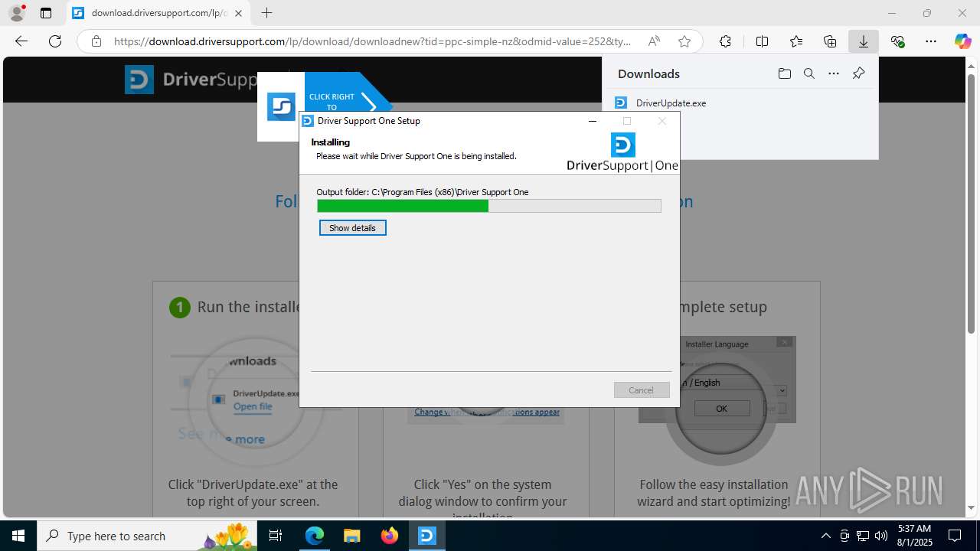
Task: Add this page to favorites star
Action: pyautogui.click(x=684, y=41)
